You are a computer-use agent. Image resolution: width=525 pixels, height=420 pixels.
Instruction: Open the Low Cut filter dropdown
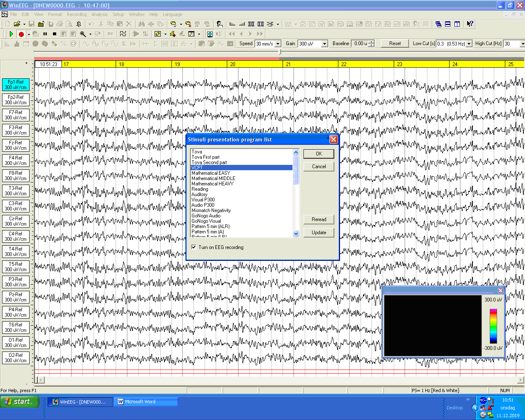469,44
